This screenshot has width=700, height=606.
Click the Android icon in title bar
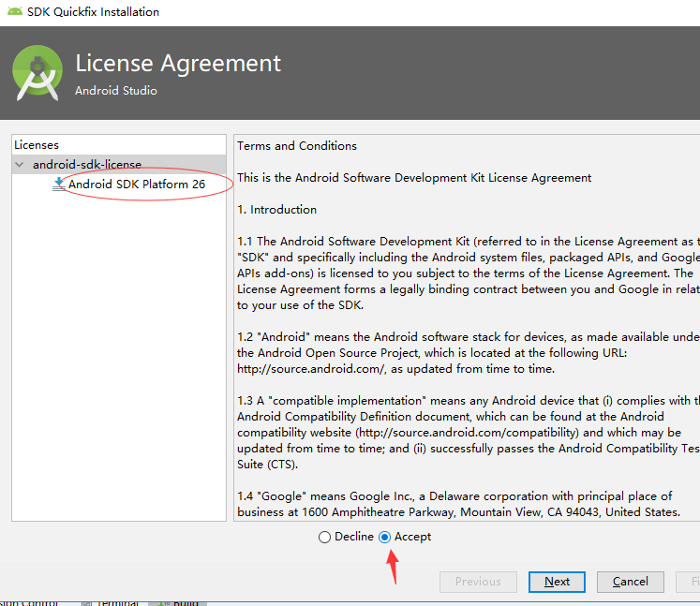coord(14,11)
